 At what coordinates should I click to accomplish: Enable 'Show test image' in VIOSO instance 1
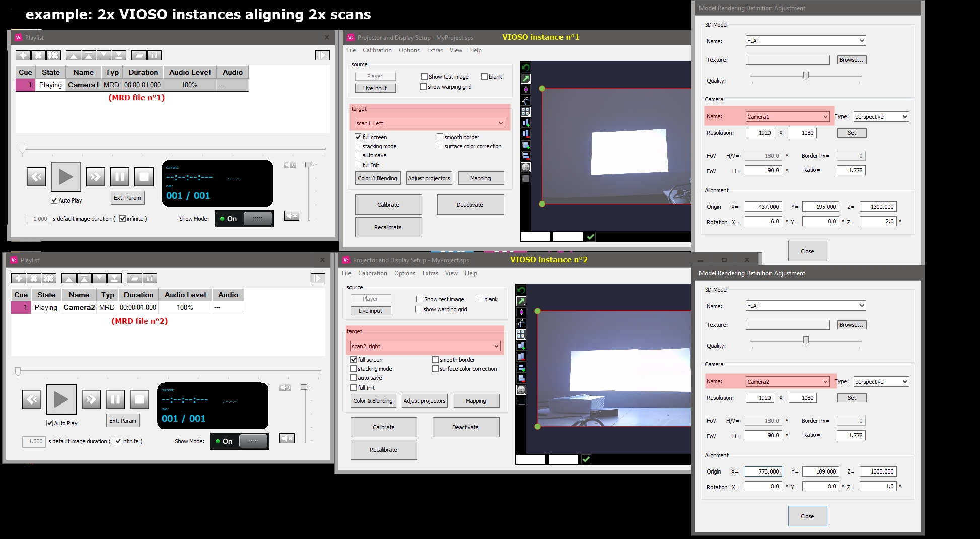(x=424, y=77)
